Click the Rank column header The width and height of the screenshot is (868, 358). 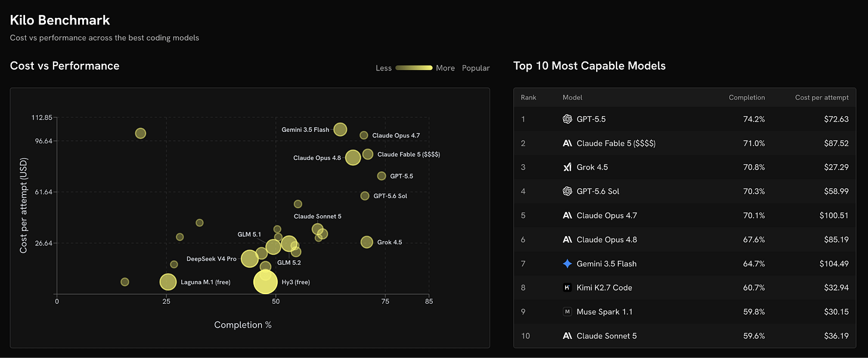pos(528,97)
